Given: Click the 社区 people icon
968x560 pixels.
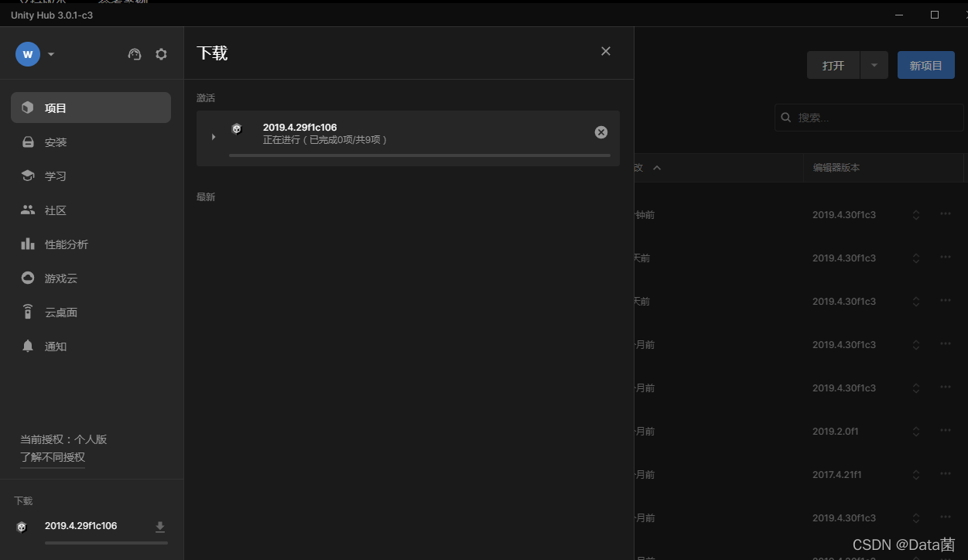Looking at the screenshot, I should pos(28,210).
